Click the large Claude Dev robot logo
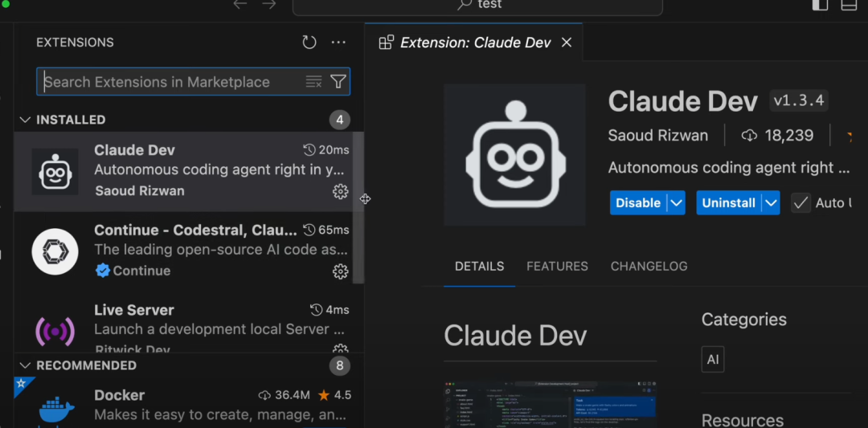Image resolution: width=868 pixels, height=428 pixels. pyautogui.click(x=515, y=155)
